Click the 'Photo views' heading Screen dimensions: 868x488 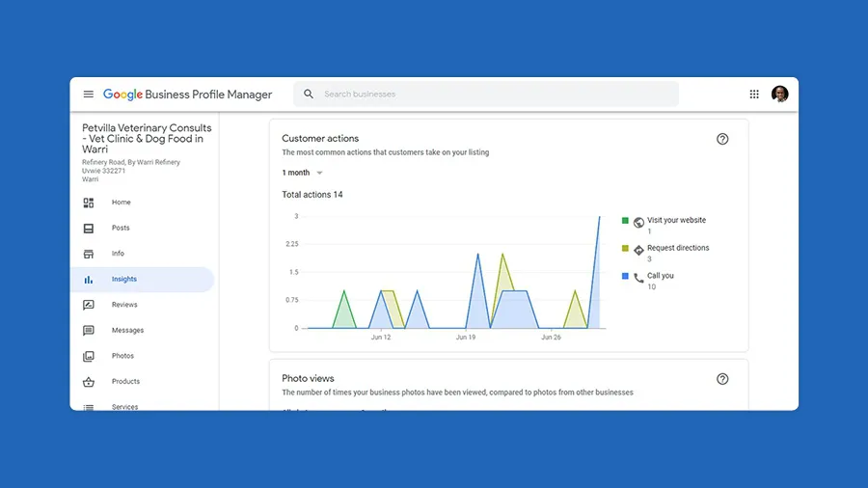coord(308,378)
